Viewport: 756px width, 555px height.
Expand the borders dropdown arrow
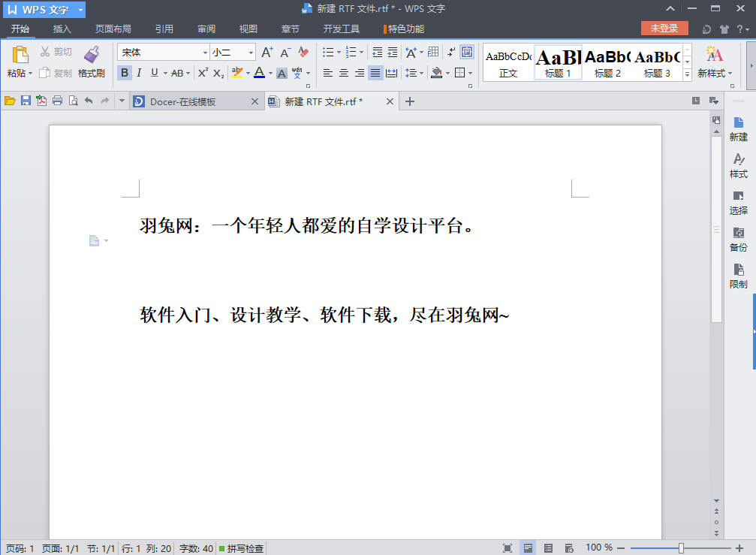(470, 74)
